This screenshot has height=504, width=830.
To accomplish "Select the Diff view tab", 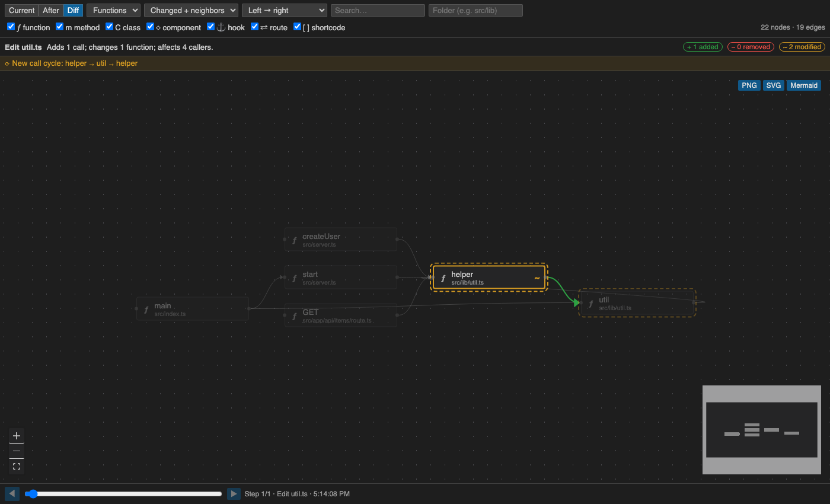I will (x=73, y=10).
